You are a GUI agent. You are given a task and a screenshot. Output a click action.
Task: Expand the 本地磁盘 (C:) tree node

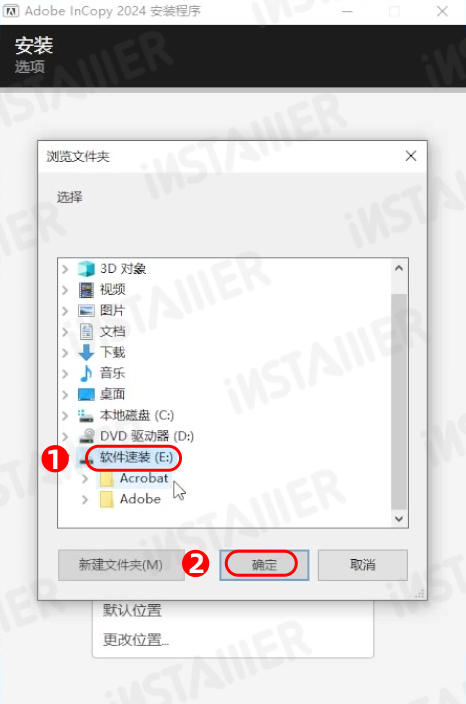pos(66,415)
